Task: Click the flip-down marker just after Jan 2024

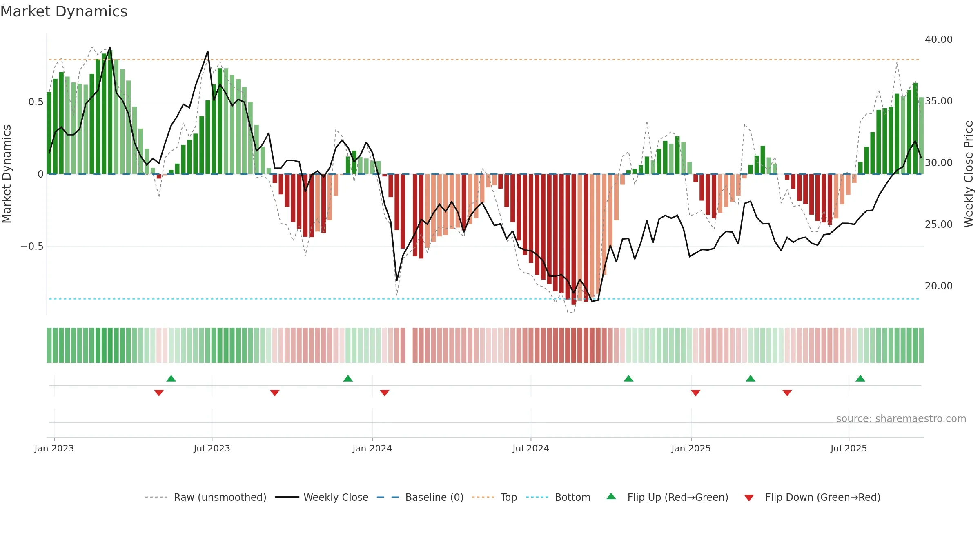Action: [385, 393]
